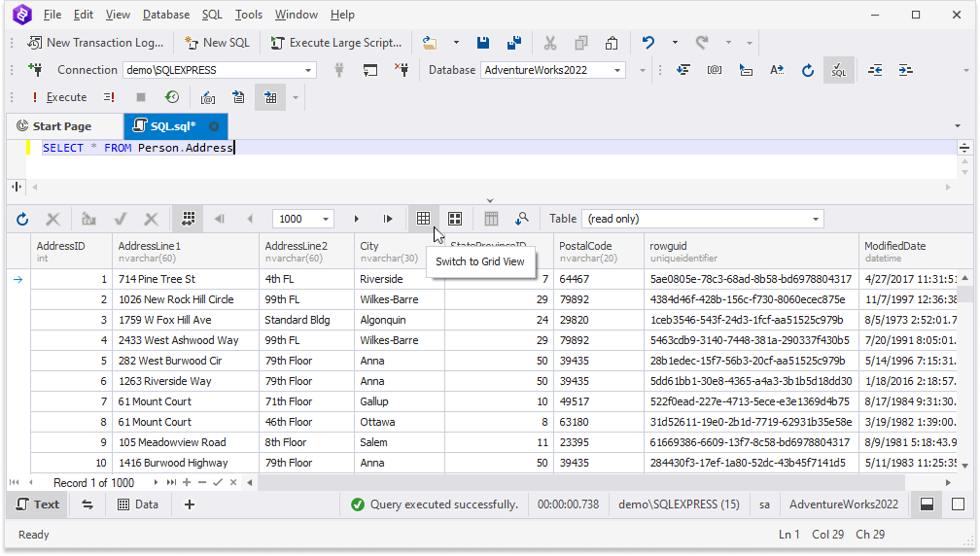Go to the first page icon
980x556 pixels.
point(220,220)
